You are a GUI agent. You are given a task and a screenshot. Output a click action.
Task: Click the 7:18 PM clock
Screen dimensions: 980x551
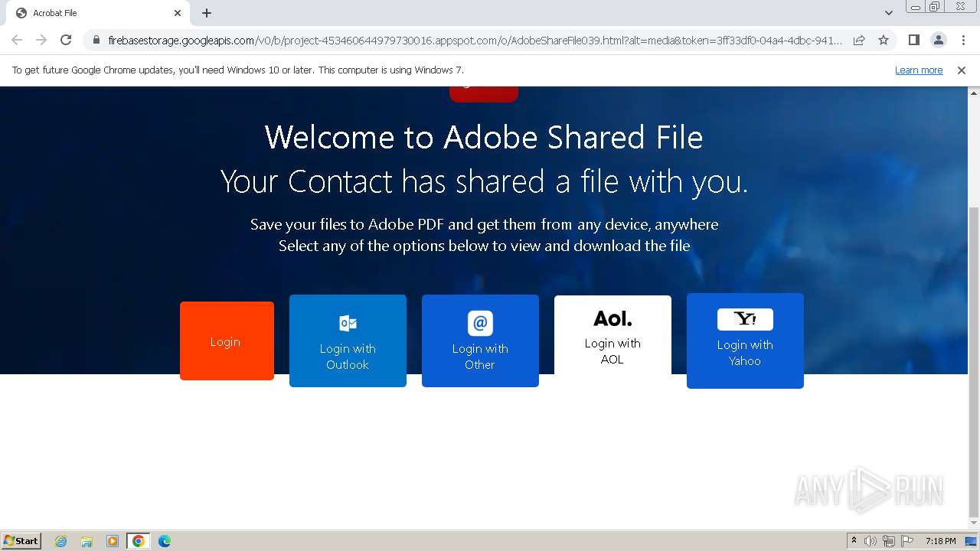(x=940, y=541)
